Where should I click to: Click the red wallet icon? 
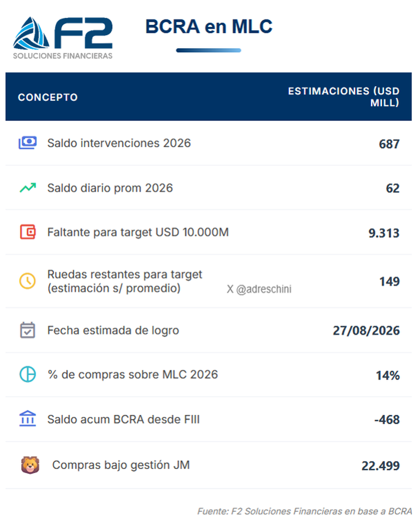[x=28, y=232]
